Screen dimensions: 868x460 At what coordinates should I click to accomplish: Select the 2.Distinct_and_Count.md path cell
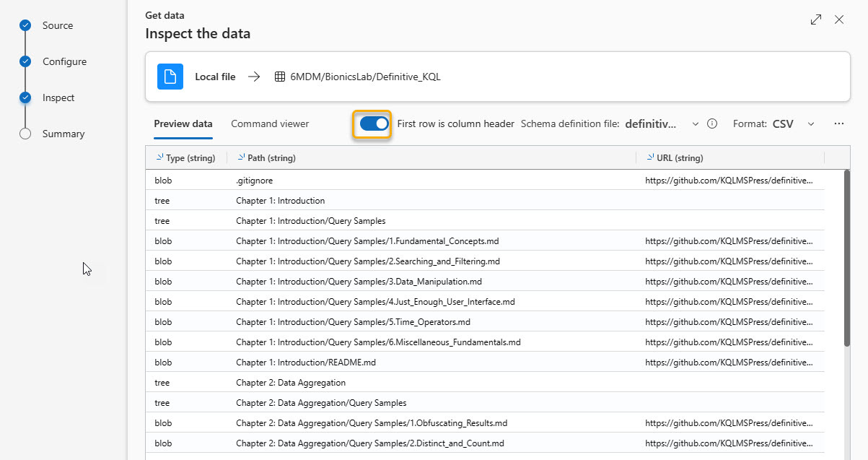431,443
